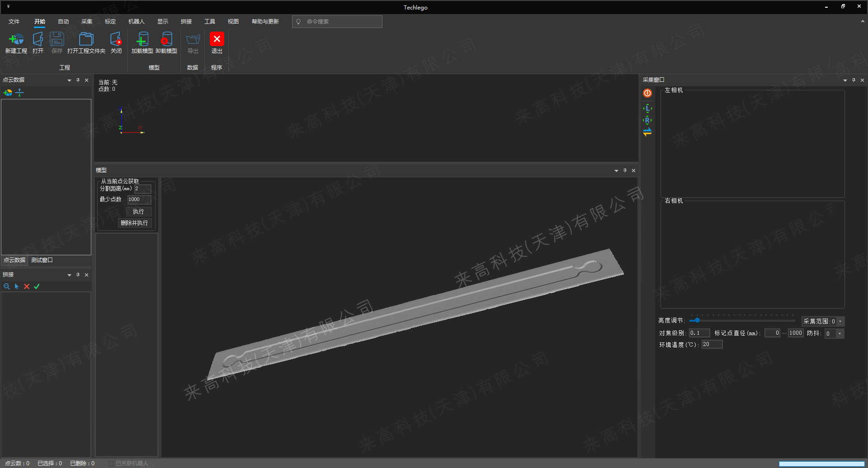Viewport: 868px width, 468px height.
Task: Click the swap cameras arrows icon
Action: click(x=647, y=132)
